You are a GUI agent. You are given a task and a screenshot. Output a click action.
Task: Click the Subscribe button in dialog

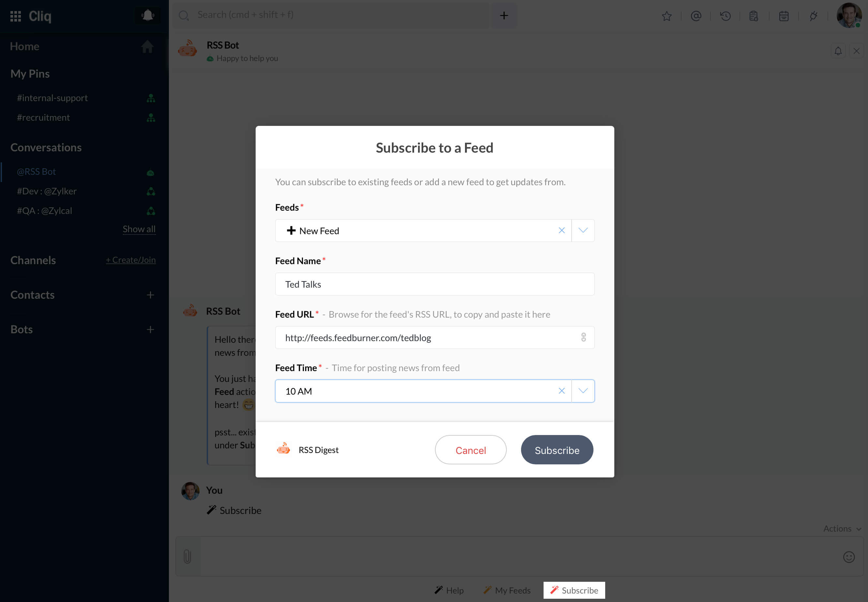click(x=557, y=450)
